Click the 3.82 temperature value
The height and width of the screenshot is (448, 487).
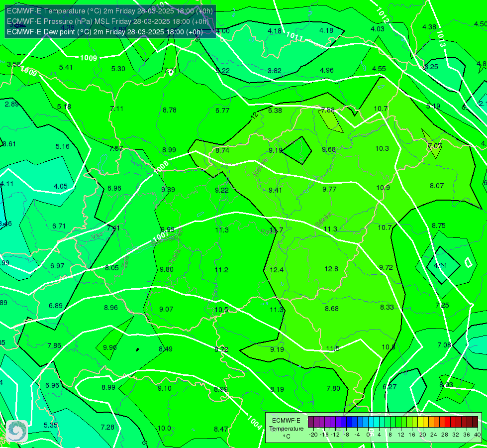[x=275, y=71]
